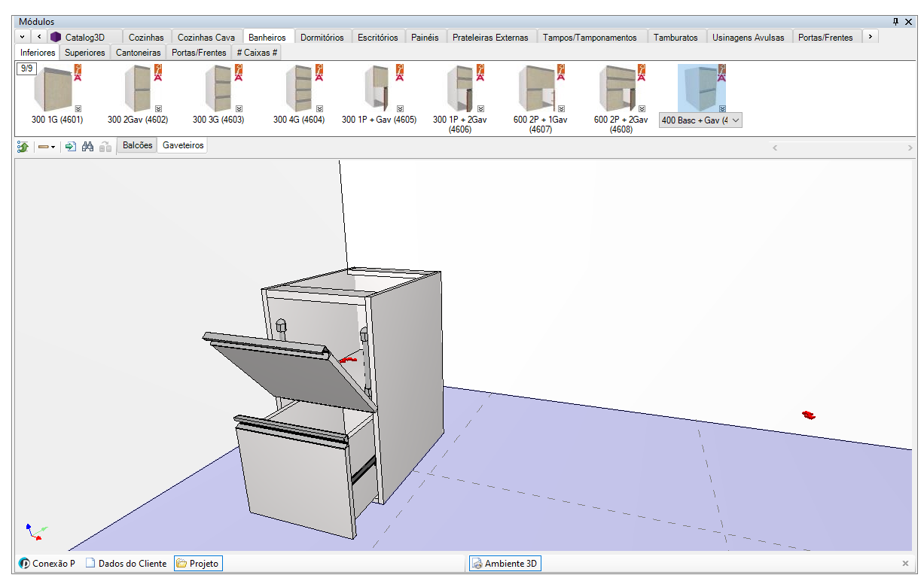Expand options chevron under 400 Basc + Gav
The image size is (924, 578).
pyautogui.click(x=722, y=108)
